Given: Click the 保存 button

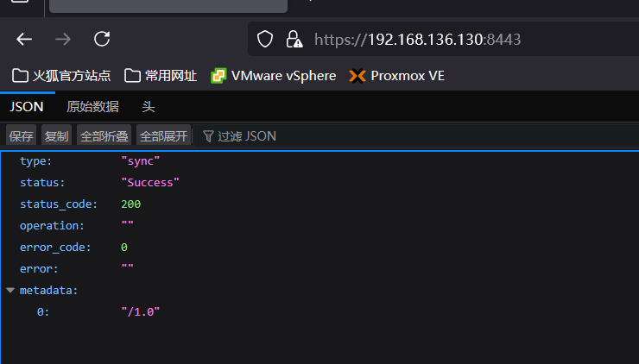Looking at the screenshot, I should [x=22, y=136].
